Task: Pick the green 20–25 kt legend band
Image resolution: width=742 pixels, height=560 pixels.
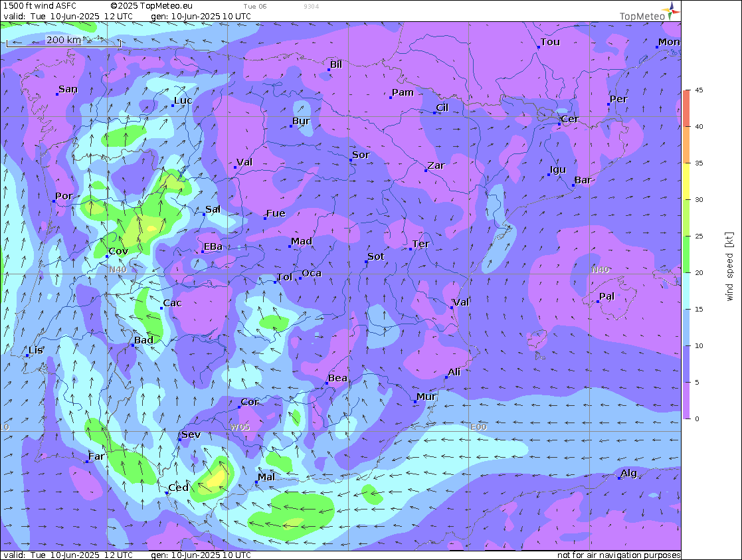Action: (x=687, y=254)
